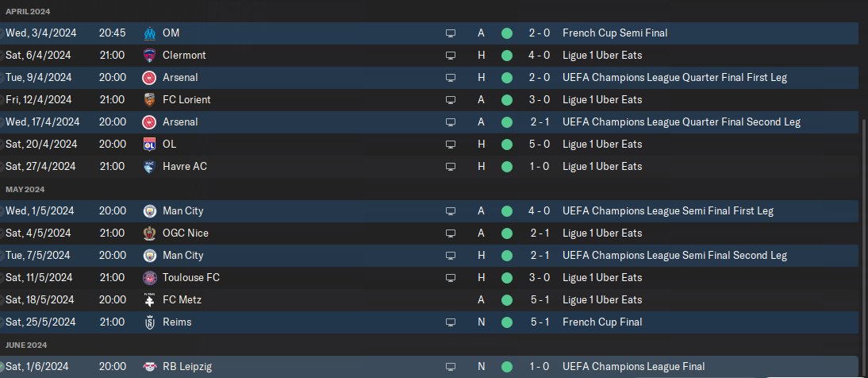Image resolution: width=868 pixels, height=378 pixels.
Task: Click the vertical scrollbar on the right edge
Action: click(865, 244)
